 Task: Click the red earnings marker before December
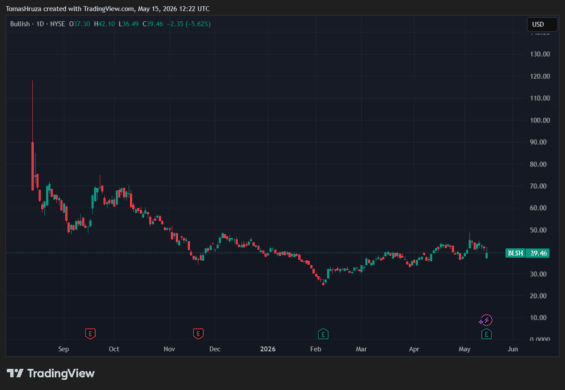click(x=198, y=333)
